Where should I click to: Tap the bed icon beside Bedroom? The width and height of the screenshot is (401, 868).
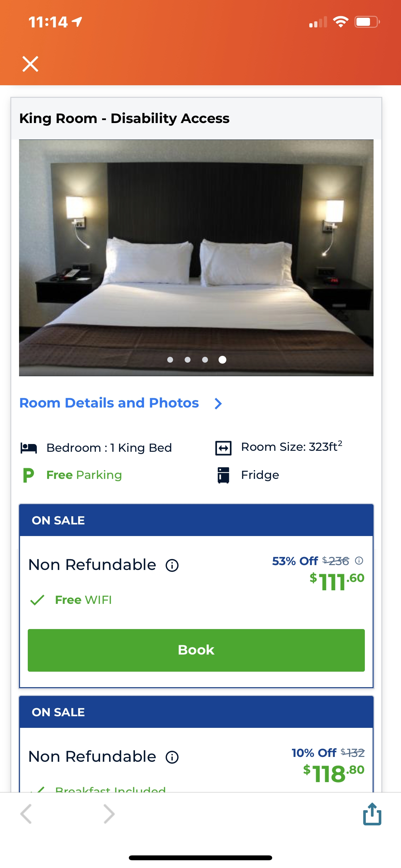pos(29,448)
